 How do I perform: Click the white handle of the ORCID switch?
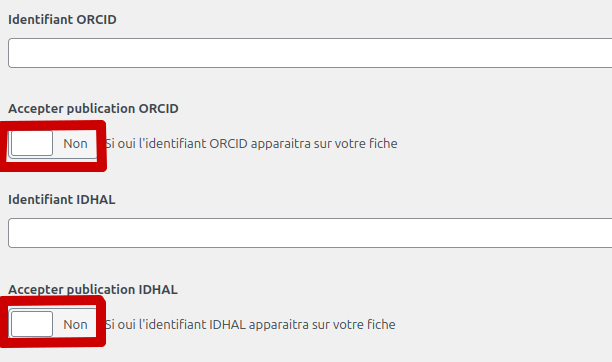pyautogui.click(x=32, y=143)
